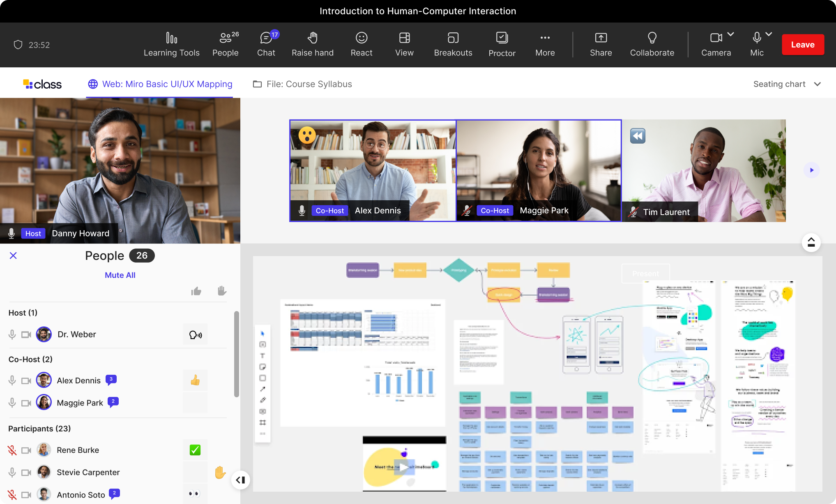Toggle Dr. Weber's microphone in People list
This screenshot has height=504, width=836.
12,334
